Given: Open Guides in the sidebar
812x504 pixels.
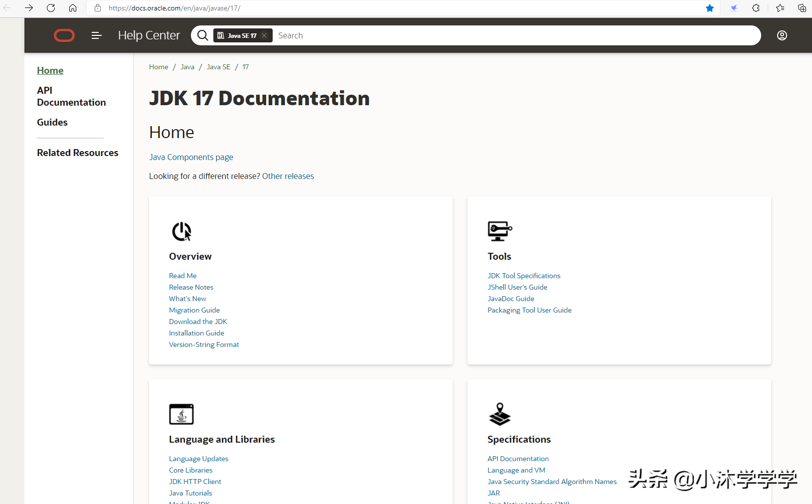Looking at the screenshot, I should pos(52,122).
